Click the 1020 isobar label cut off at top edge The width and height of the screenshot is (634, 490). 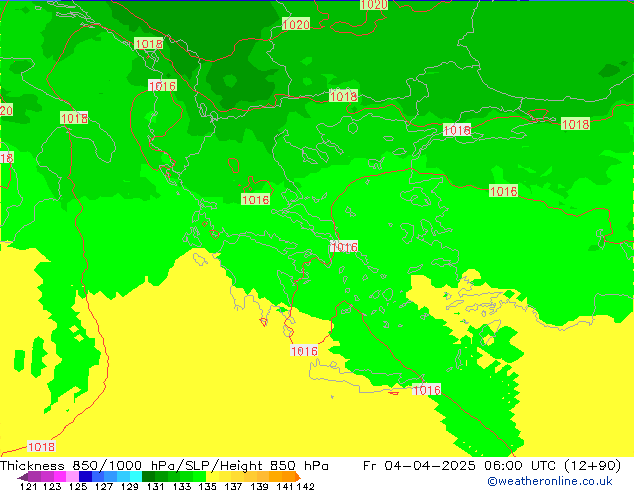point(374,5)
